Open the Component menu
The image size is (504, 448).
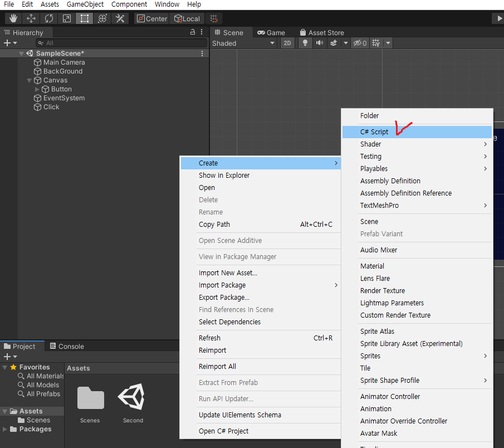tap(129, 4)
